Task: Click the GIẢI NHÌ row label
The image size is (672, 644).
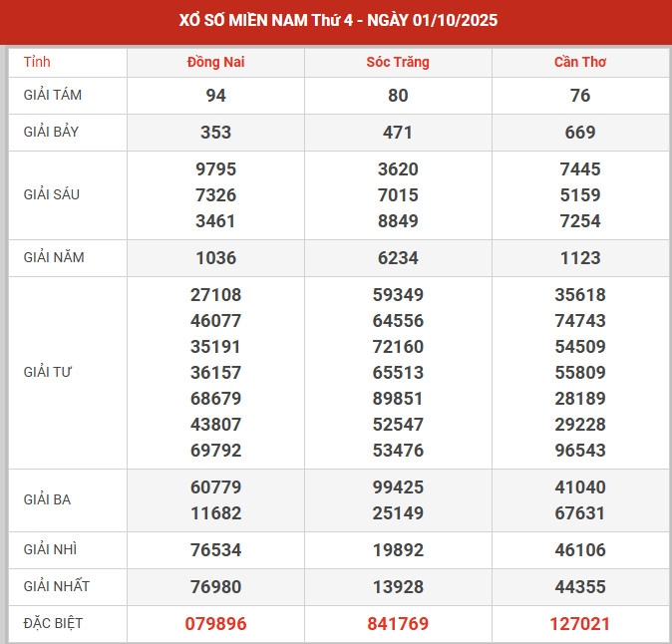Action: tap(51, 549)
